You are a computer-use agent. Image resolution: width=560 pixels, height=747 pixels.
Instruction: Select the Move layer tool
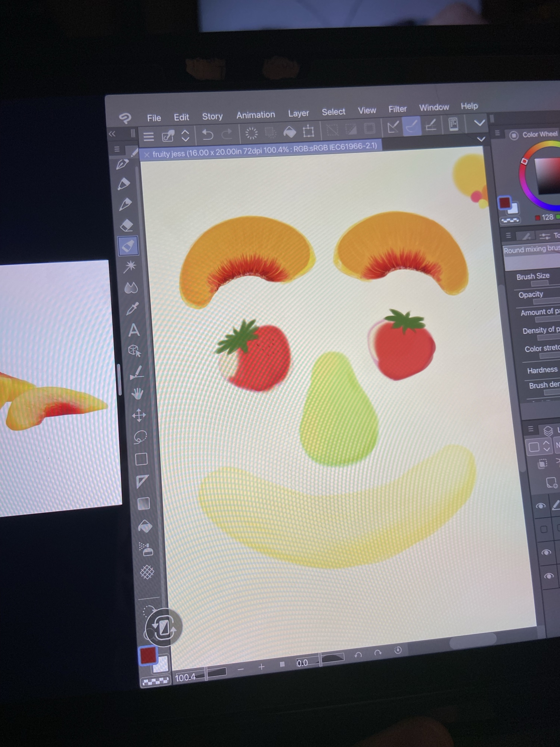click(139, 415)
